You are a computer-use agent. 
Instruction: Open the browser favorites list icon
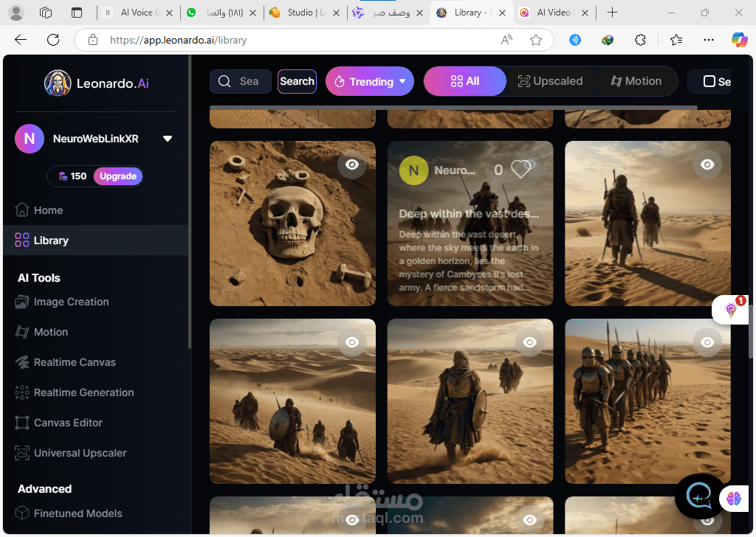pyautogui.click(x=676, y=40)
